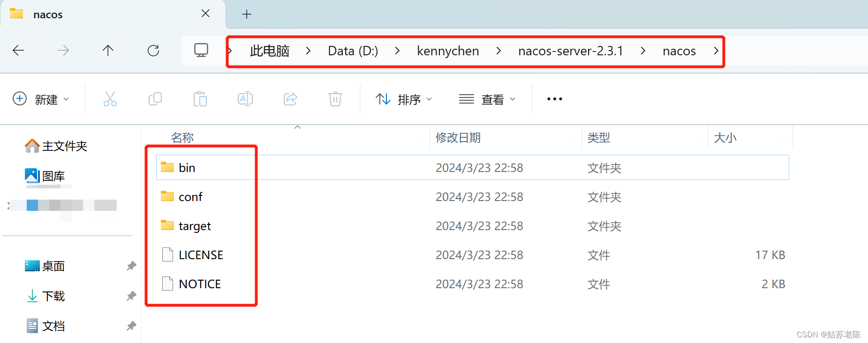This screenshot has height=343, width=868.
Task: Select the nacos tab title
Action: [48, 15]
